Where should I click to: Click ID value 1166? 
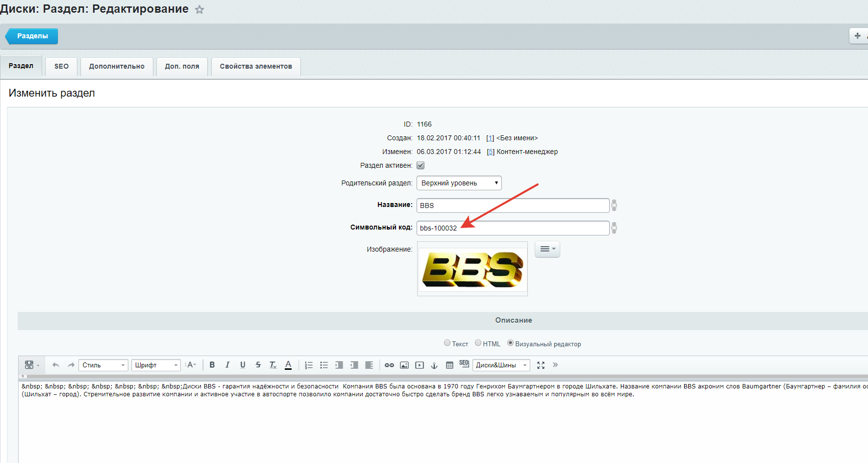(x=424, y=125)
